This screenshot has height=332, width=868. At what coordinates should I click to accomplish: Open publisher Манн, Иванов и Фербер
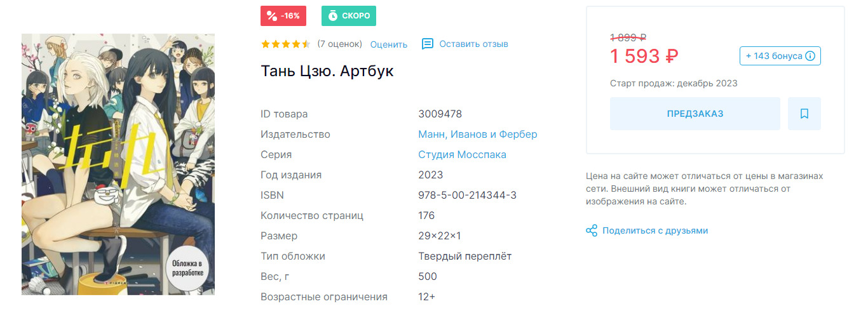pyautogui.click(x=477, y=134)
